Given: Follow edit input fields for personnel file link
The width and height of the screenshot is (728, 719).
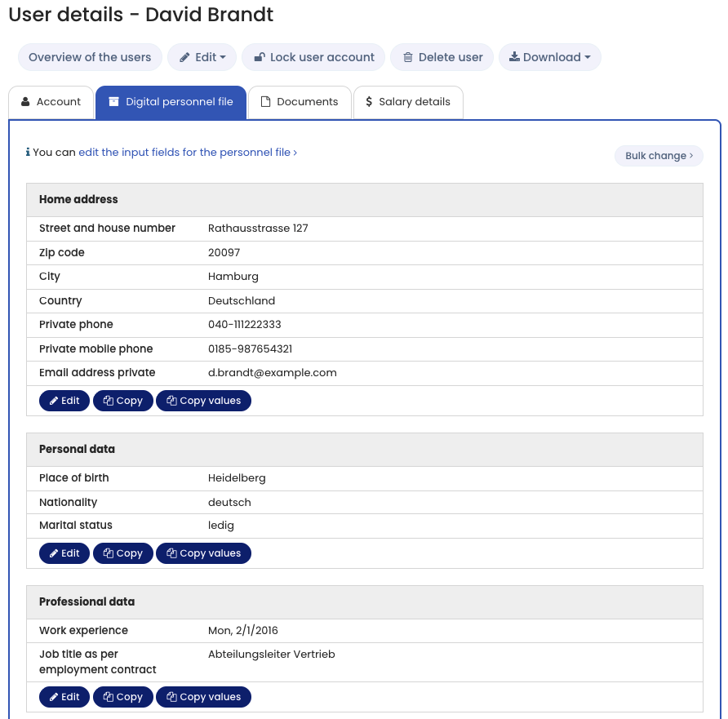Looking at the screenshot, I should [187, 152].
